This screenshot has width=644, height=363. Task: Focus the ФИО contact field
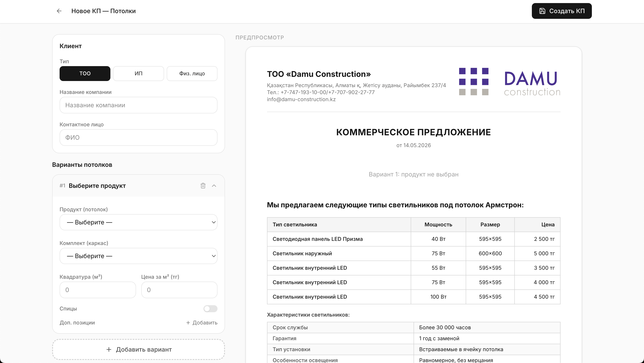pos(138,137)
